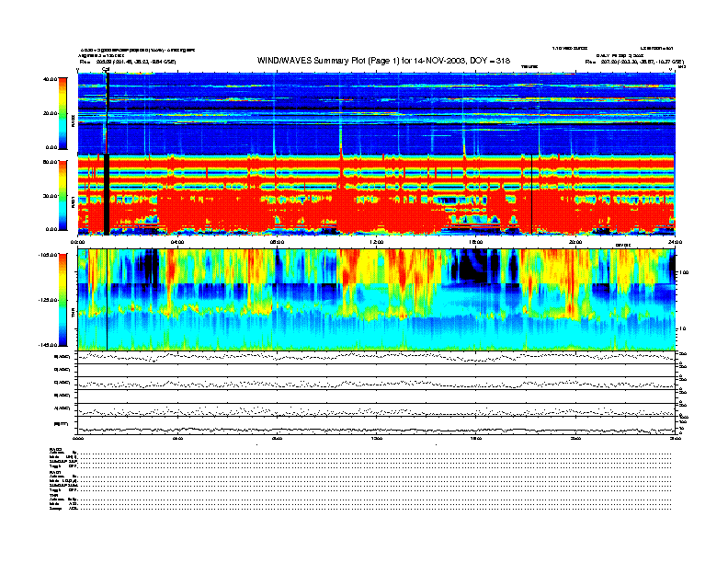Click the 60.00 label on RAD1 scale
Image resolution: width=728 pixels, height=563 pixels.
point(50,162)
